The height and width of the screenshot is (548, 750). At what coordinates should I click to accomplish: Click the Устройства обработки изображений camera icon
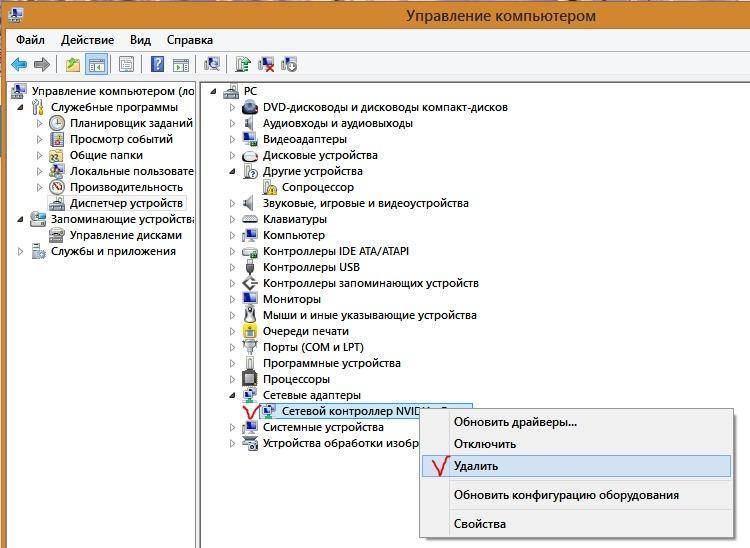click(x=250, y=443)
